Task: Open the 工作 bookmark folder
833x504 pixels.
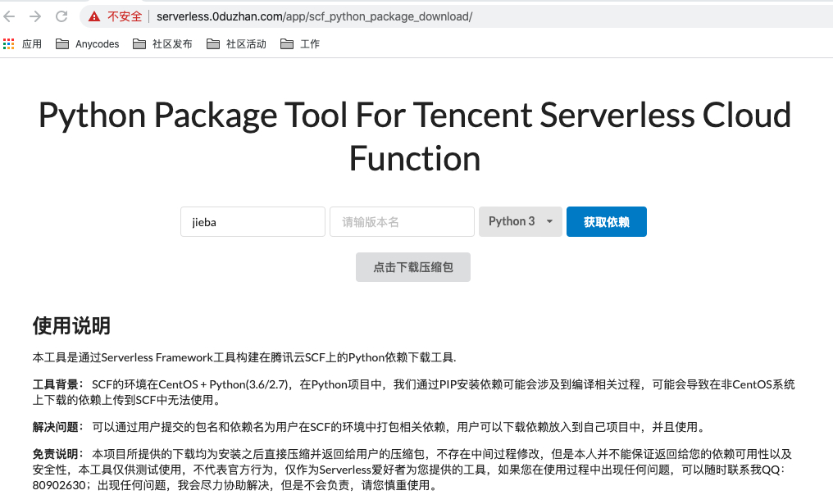Action: coord(300,44)
